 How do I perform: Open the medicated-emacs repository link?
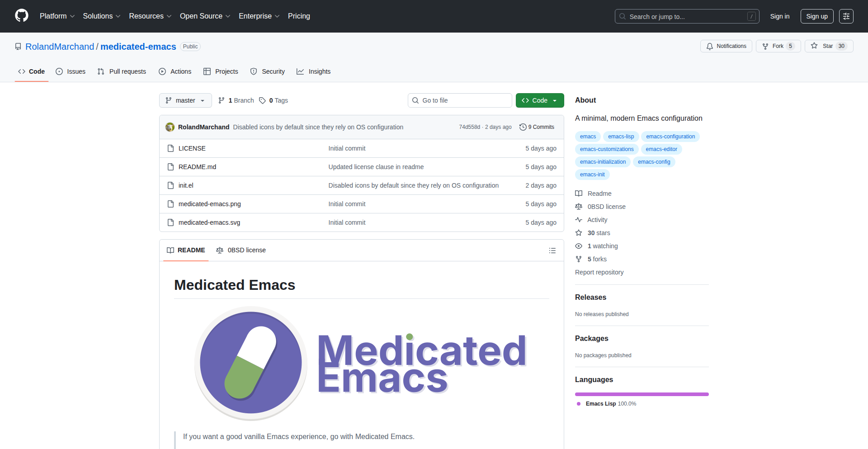pyautogui.click(x=138, y=47)
